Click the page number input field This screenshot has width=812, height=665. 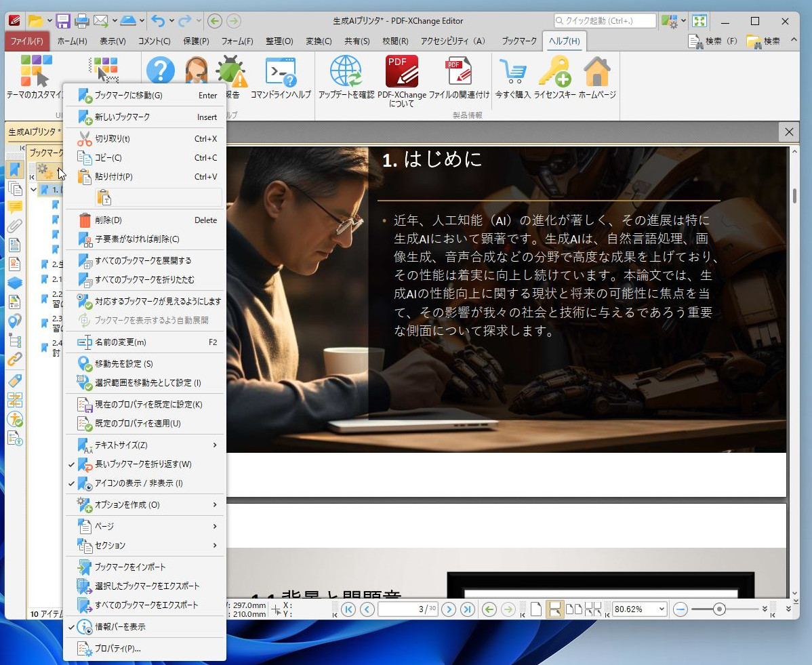pos(409,609)
